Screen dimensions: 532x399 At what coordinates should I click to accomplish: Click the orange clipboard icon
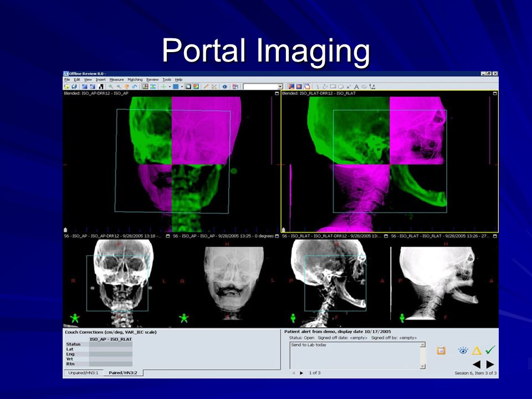pos(441,350)
